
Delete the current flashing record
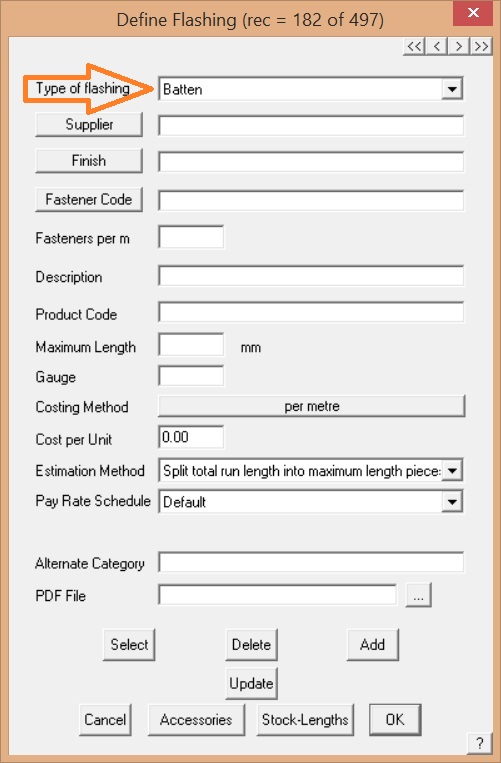251,645
